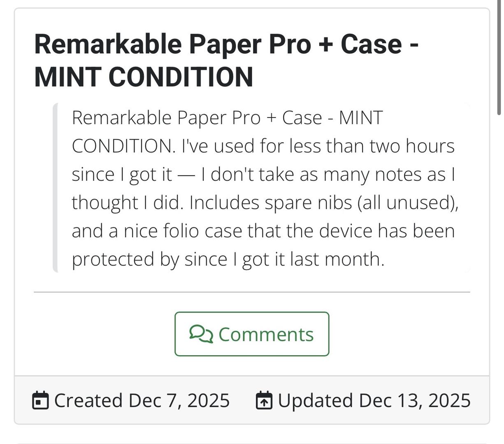The width and height of the screenshot is (504, 444).
Task: Click the gray quote bar left of description
Action: [55, 187]
